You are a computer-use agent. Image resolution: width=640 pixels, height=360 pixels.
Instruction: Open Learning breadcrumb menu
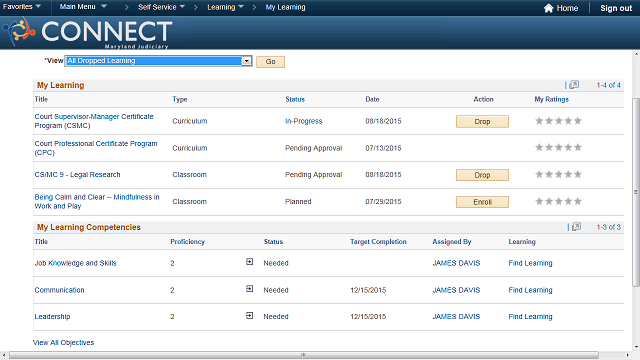pos(225,7)
